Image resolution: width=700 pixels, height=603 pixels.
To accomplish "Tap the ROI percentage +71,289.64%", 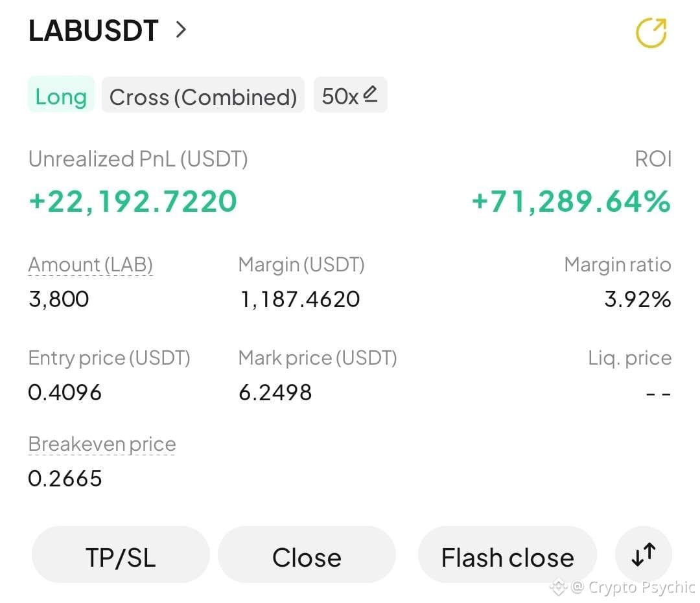I will (x=571, y=201).
